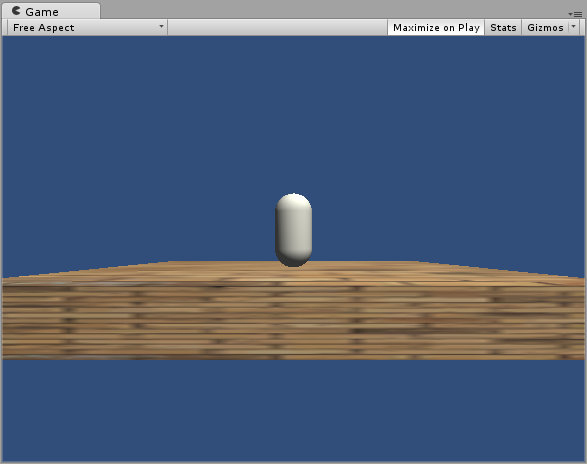Screen dimensions: 587x464
Task: Toggle the Gizmos button
Action: coord(545,27)
